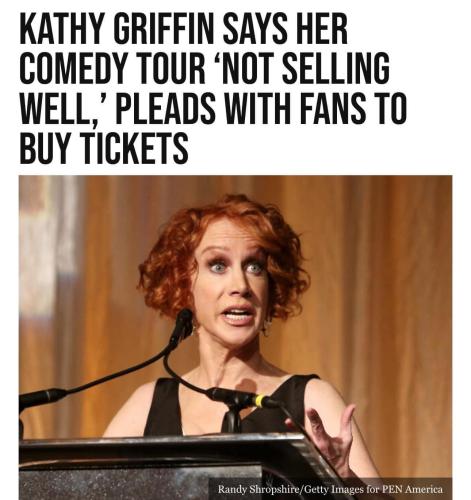Click the speaker's raised gesturing hand
471x500 pixels.
click(x=332, y=433)
